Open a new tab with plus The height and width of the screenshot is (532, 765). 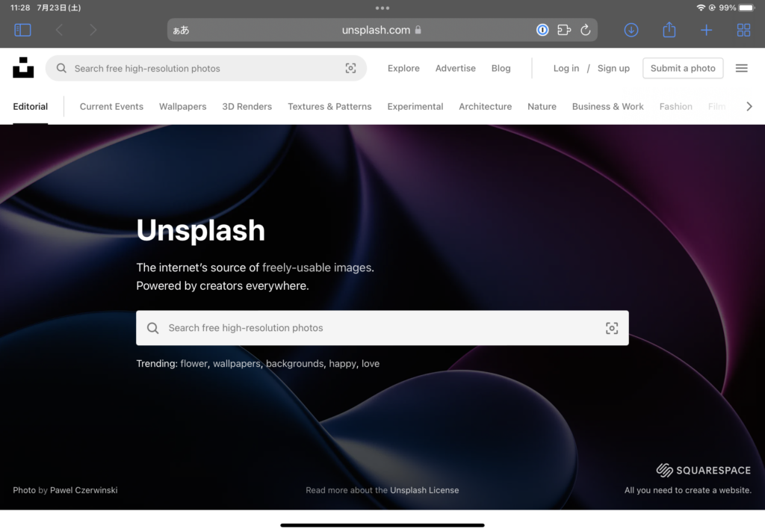click(706, 30)
